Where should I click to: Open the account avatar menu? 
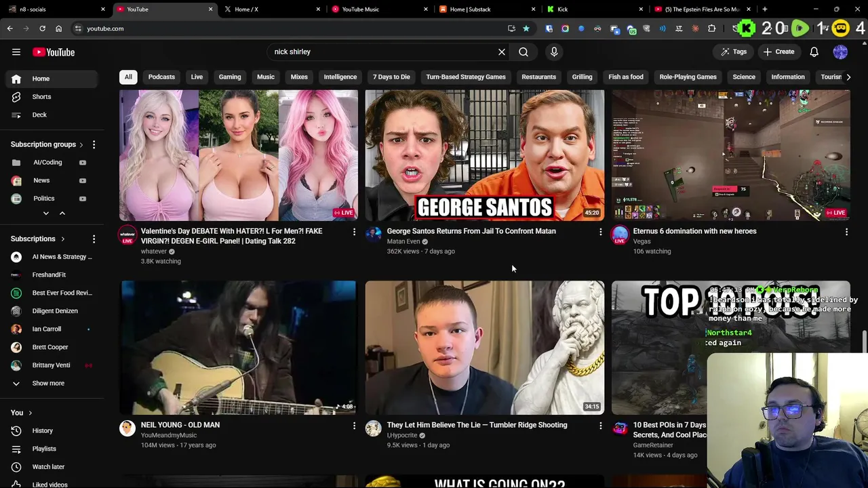[x=840, y=52]
